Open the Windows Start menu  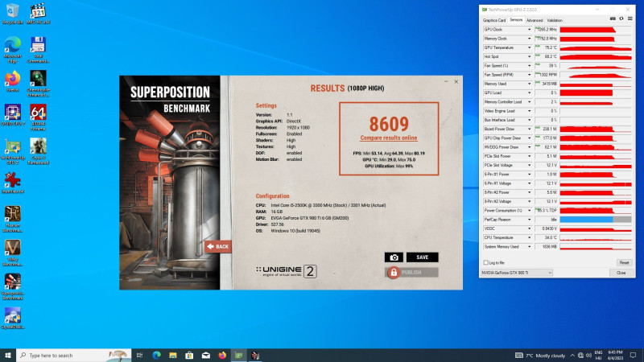(x=8, y=355)
